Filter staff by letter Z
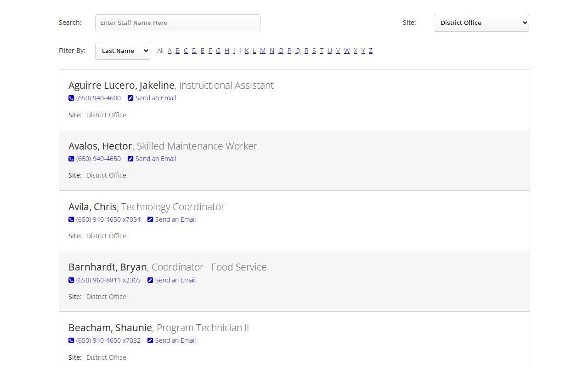 [x=371, y=51]
